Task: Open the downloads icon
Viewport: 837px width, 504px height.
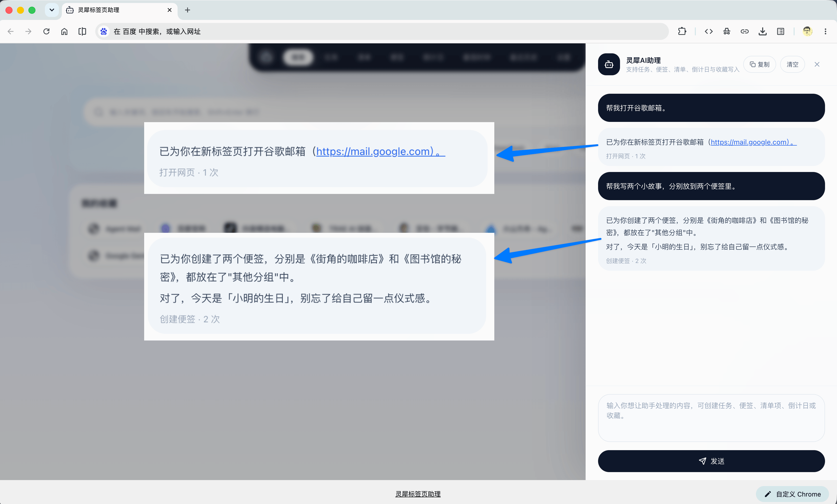Action: (763, 32)
